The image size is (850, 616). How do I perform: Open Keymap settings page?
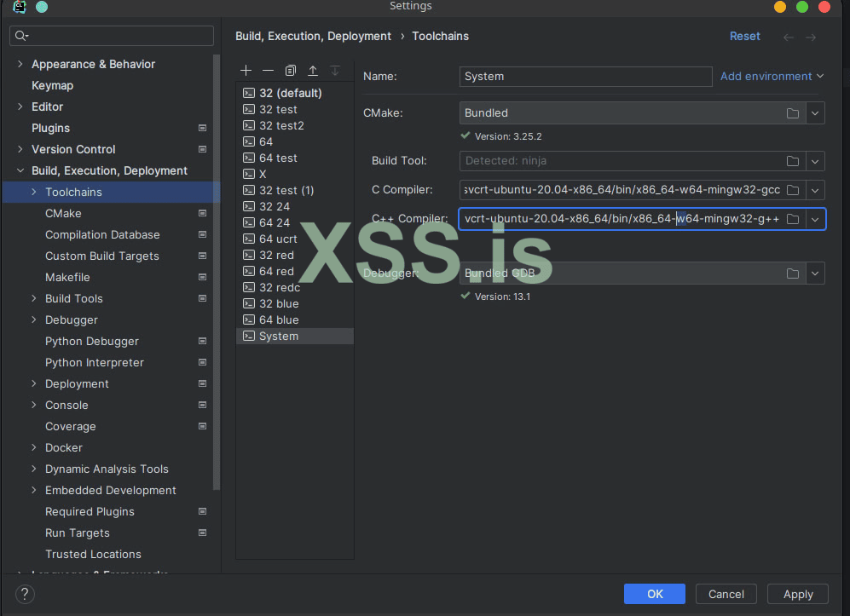tap(52, 85)
